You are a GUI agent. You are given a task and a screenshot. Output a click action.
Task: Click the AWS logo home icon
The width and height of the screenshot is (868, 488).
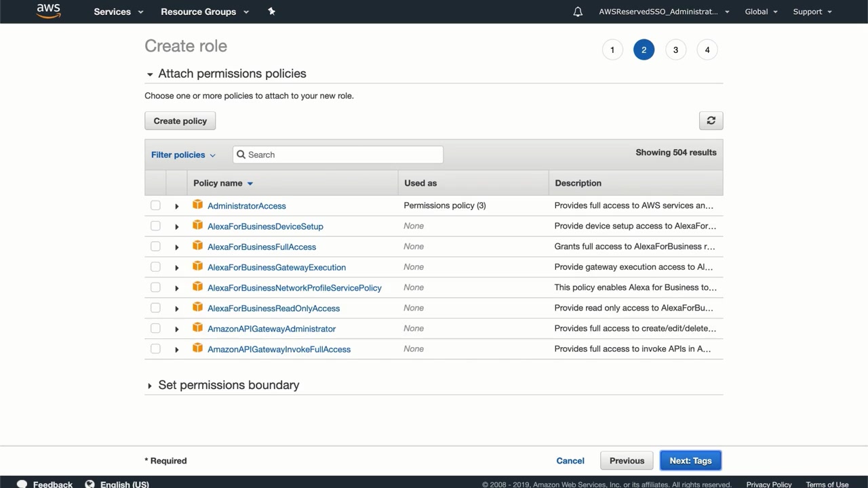click(x=48, y=11)
